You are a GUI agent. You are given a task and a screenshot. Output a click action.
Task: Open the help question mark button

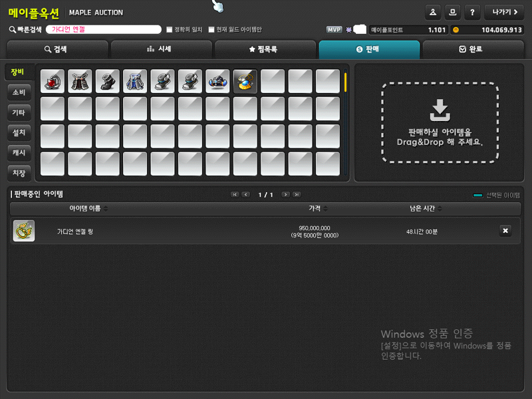(x=472, y=12)
